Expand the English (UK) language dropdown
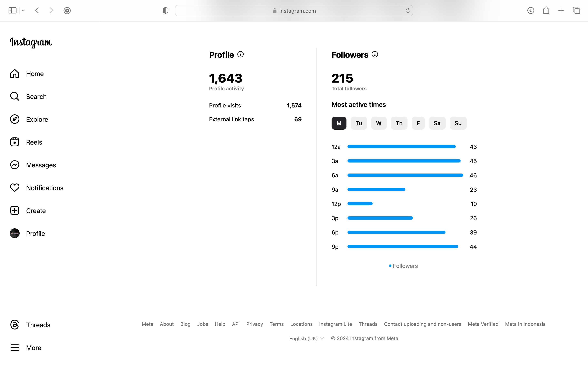This screenshot has width=588, height=367. tap(306, 338)
